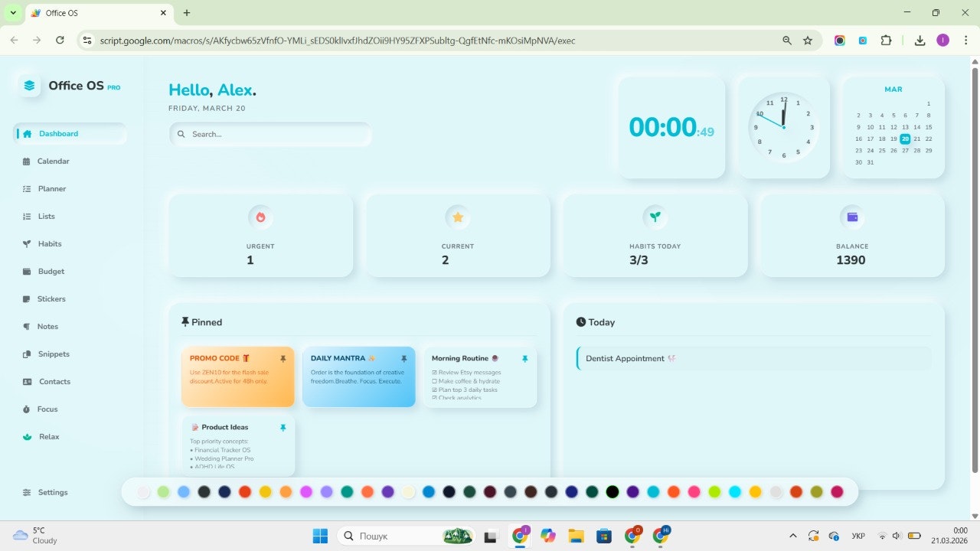Open the Budget section

click(x=51, y=271)
